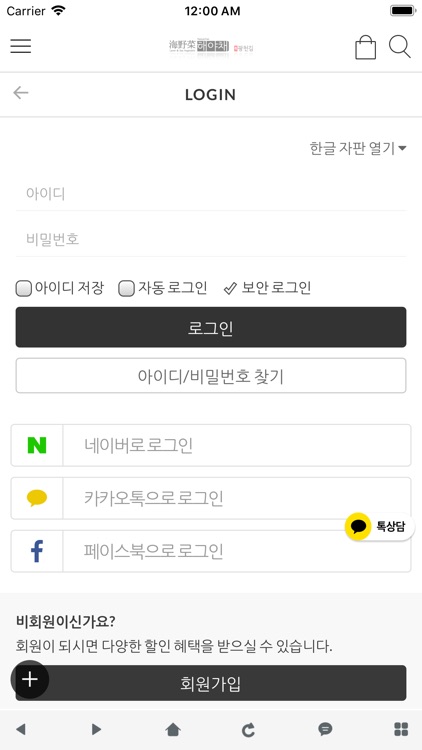The image size is (422, 750).
Task: Expand the 한글 자판 열기 dropdown
Action: click(358, 148)
